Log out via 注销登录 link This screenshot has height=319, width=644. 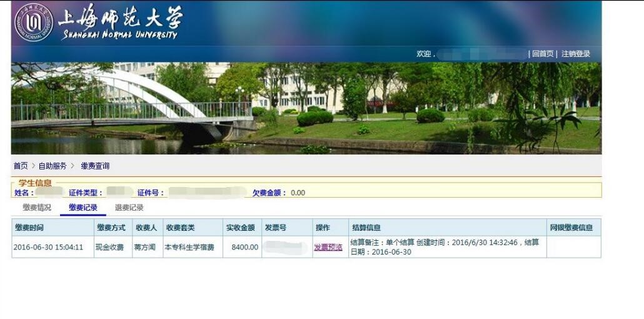point(575,54)
